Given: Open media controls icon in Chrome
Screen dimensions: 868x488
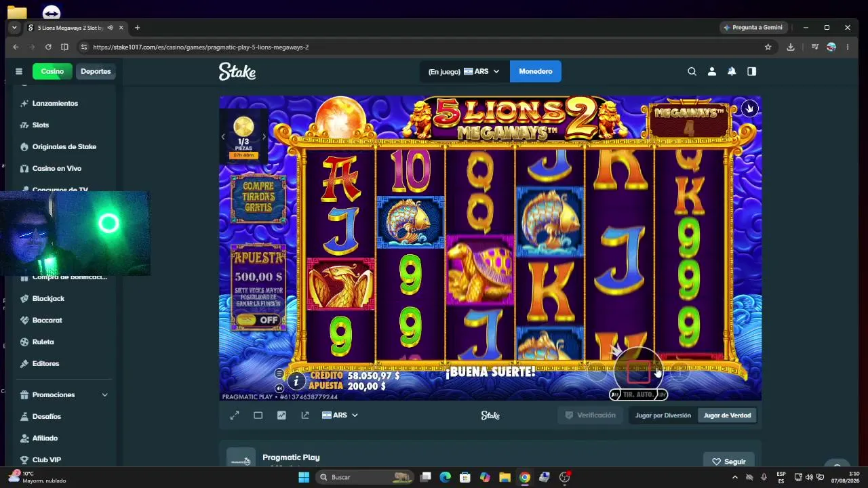Looking at the screenshot, I should point(815,47).
